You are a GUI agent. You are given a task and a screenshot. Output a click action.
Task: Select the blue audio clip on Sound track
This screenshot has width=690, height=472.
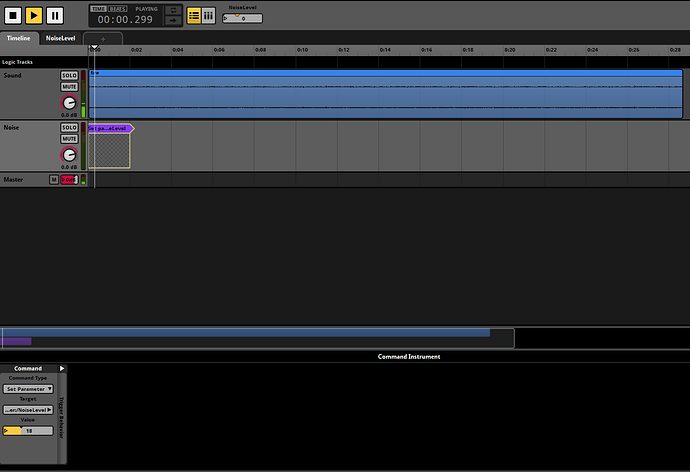[385, 94]
